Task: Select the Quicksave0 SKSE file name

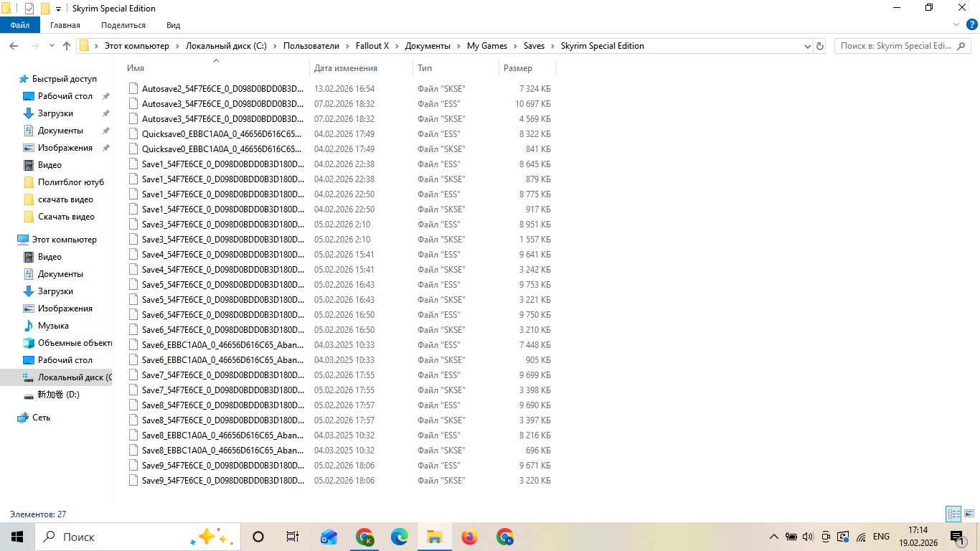Action: point(222,149)
